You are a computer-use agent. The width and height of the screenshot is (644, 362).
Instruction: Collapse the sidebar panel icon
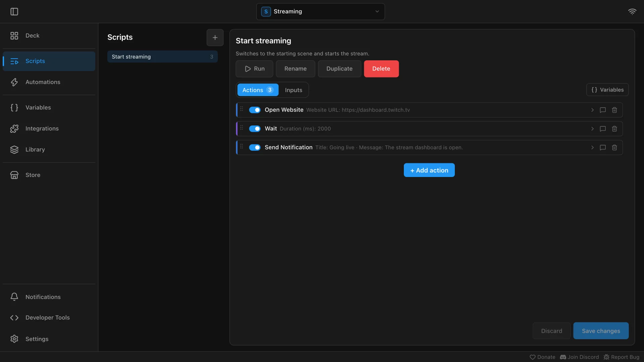point(14,12)
